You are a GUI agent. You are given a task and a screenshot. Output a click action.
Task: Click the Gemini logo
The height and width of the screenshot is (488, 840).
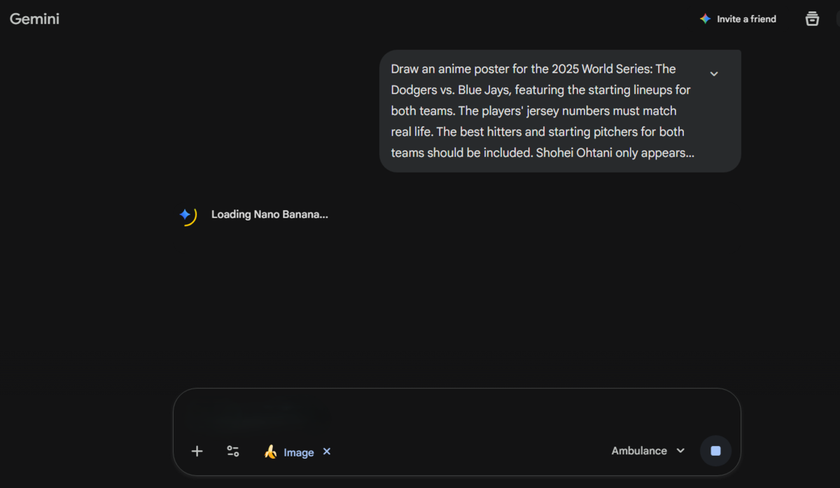pos(35,19)
